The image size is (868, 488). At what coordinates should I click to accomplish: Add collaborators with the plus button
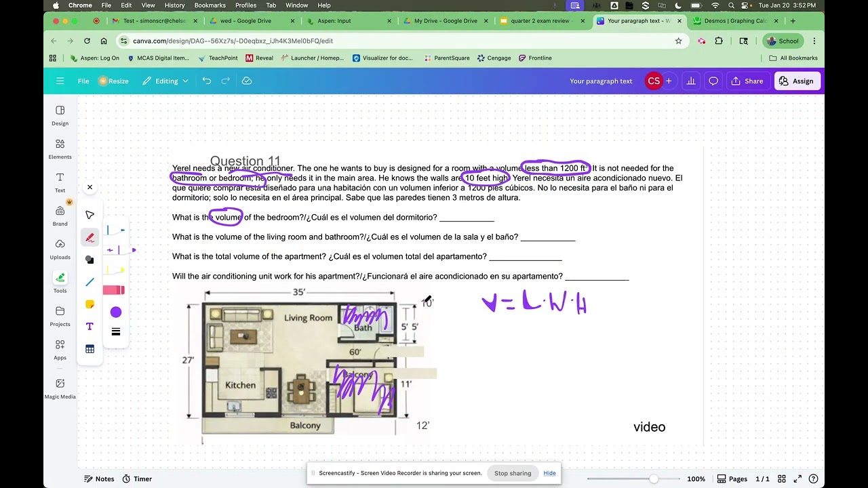coord(669,81)
